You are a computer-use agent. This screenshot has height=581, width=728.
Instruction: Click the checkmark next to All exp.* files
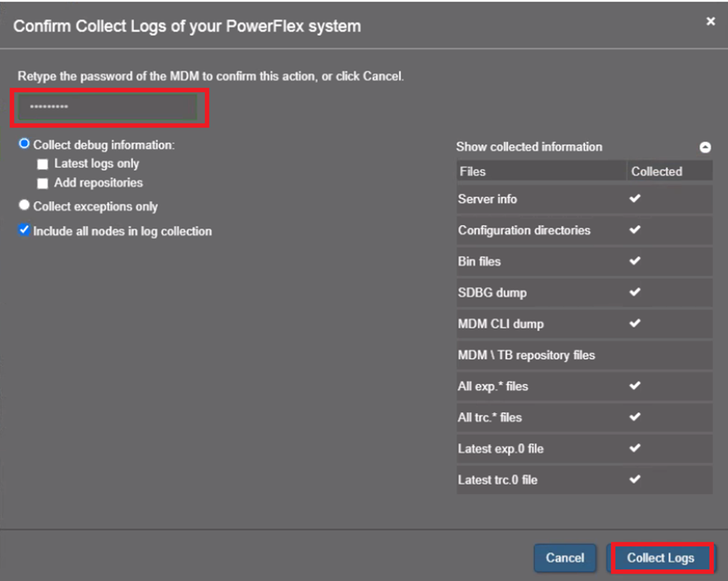[x=632, y=386]
